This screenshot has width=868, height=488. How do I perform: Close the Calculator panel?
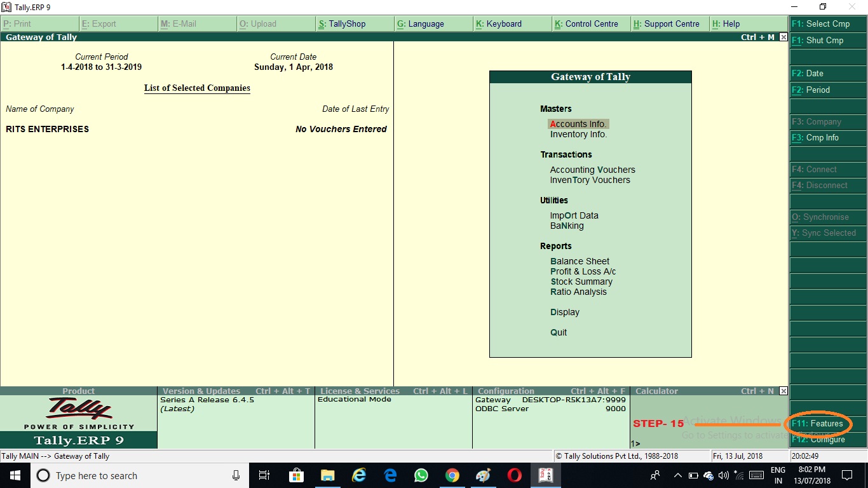pos(783,391)
